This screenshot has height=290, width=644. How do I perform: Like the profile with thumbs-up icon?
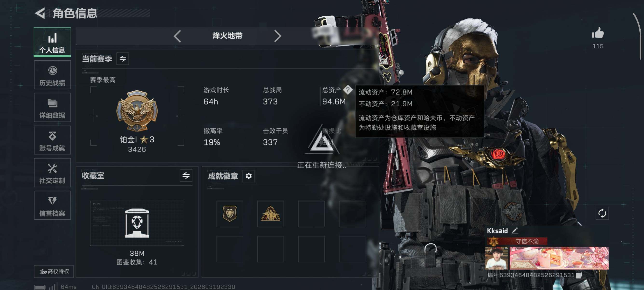[598, 33]
